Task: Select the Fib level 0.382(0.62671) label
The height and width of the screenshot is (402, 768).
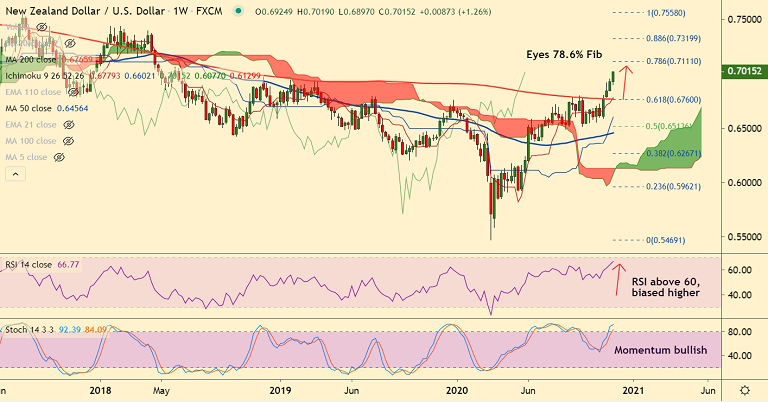Action: point(673,153)
